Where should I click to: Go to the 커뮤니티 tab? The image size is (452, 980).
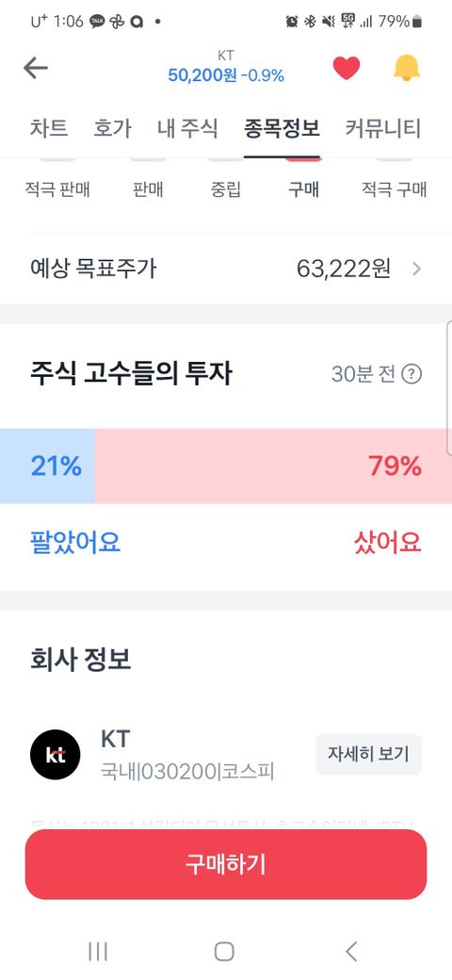(x=383, y=129)
